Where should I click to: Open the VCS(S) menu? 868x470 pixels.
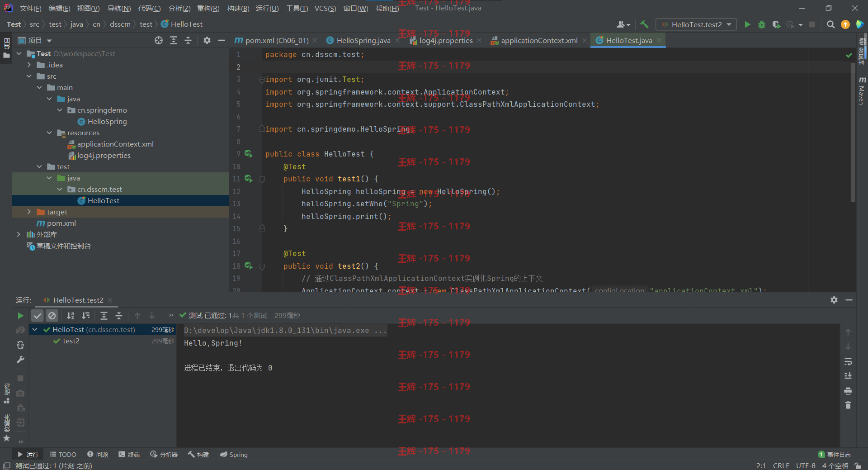325,9
